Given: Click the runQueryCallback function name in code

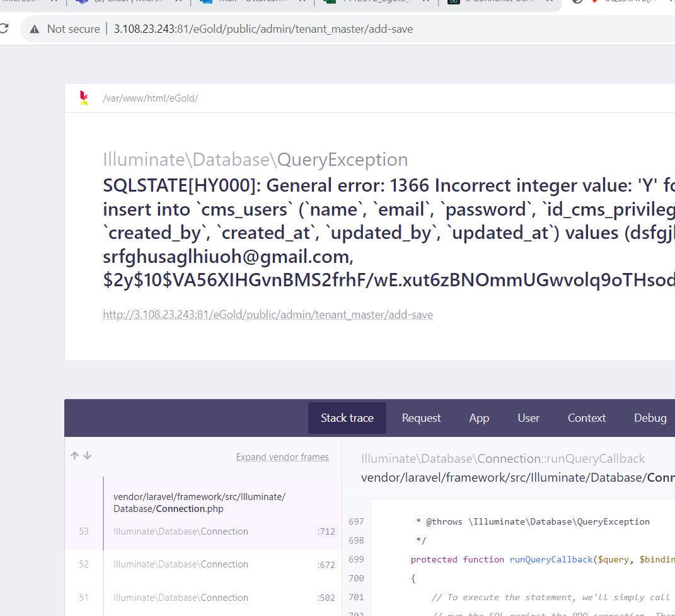Looking at the screenshot, I should coord(551,559).
